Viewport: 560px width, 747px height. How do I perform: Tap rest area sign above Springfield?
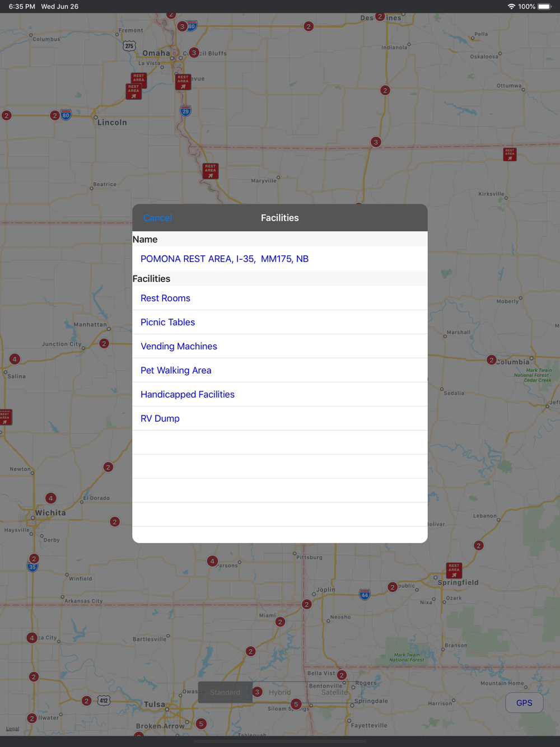click(454, 571)
